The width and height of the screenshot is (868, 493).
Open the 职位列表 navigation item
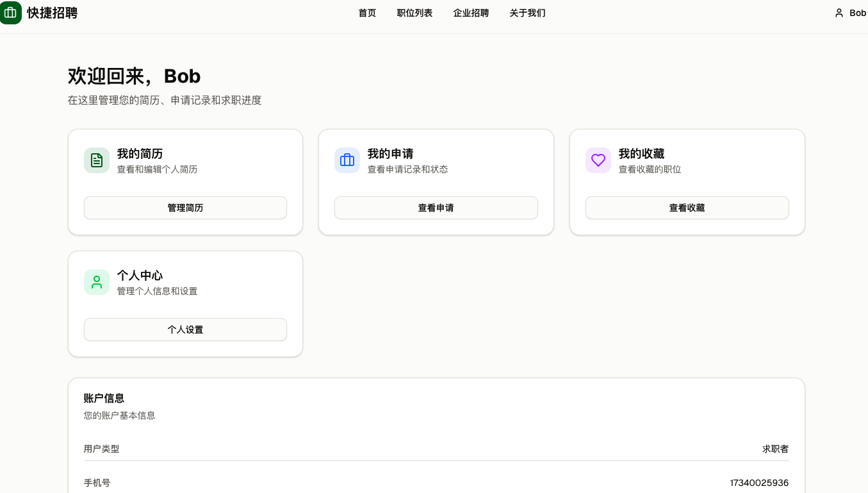tap(414, 13)
